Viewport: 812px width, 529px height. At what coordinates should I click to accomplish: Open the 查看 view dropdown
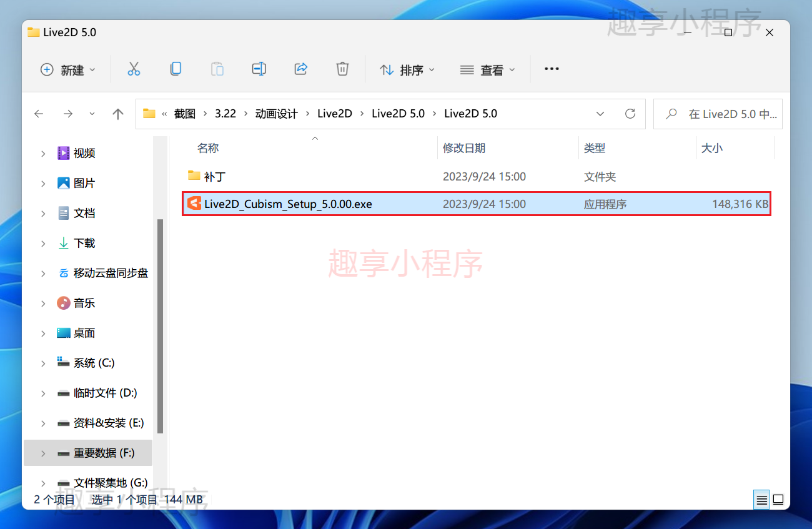[488, 70]
